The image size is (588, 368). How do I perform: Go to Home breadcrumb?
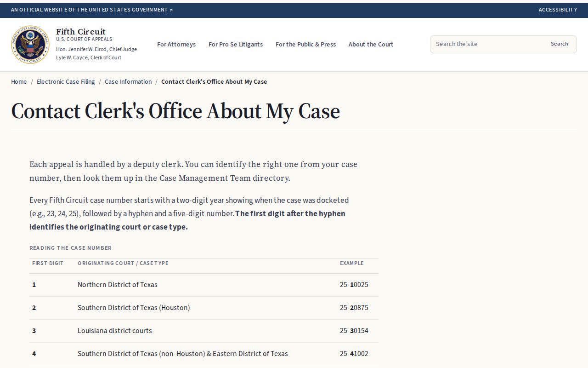tap(19, 81)
